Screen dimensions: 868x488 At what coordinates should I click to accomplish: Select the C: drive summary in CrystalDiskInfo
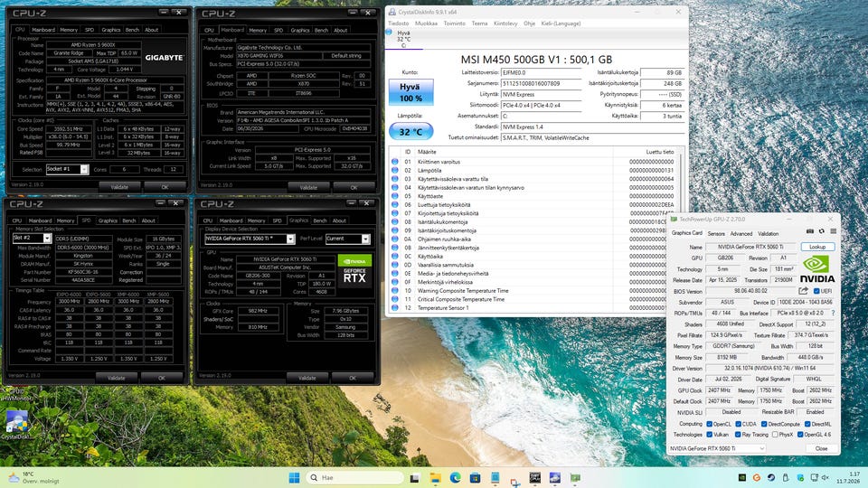(403, 39)
